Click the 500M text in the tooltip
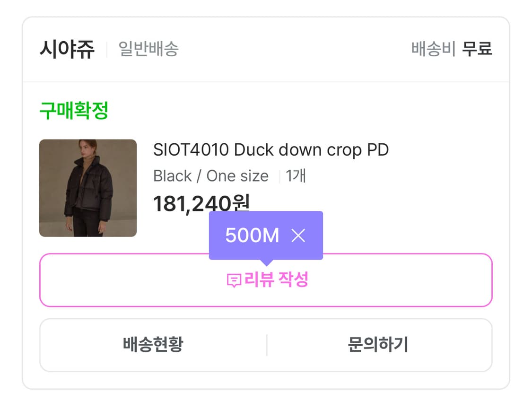Viewport: 532px width, 410px height. (252, 236)
